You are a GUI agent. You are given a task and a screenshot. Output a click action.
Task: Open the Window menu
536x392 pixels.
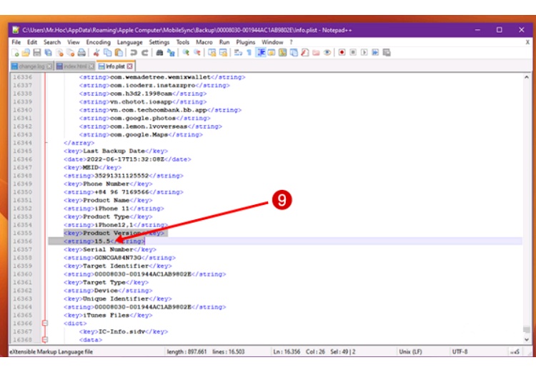pyautogui.click(x=272, y=42)
